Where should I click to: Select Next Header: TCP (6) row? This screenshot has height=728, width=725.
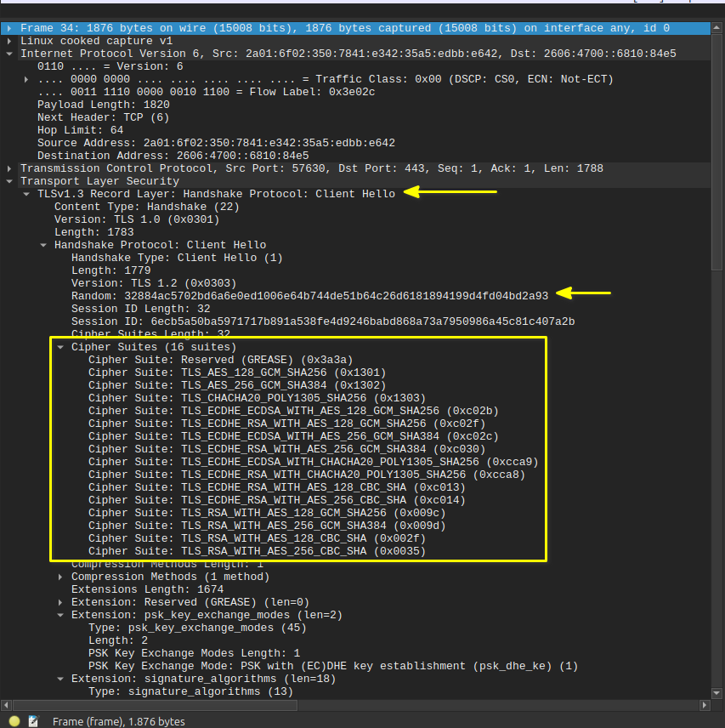(x=104, y=117)
